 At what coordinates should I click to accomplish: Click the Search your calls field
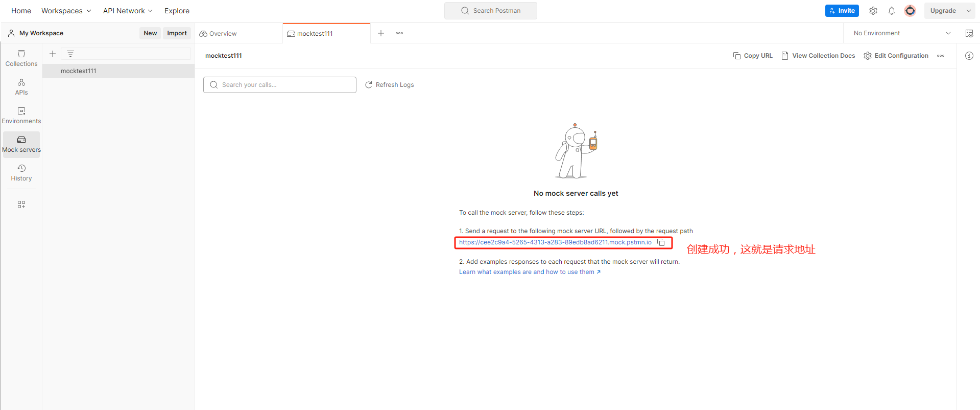pos(280,85)
